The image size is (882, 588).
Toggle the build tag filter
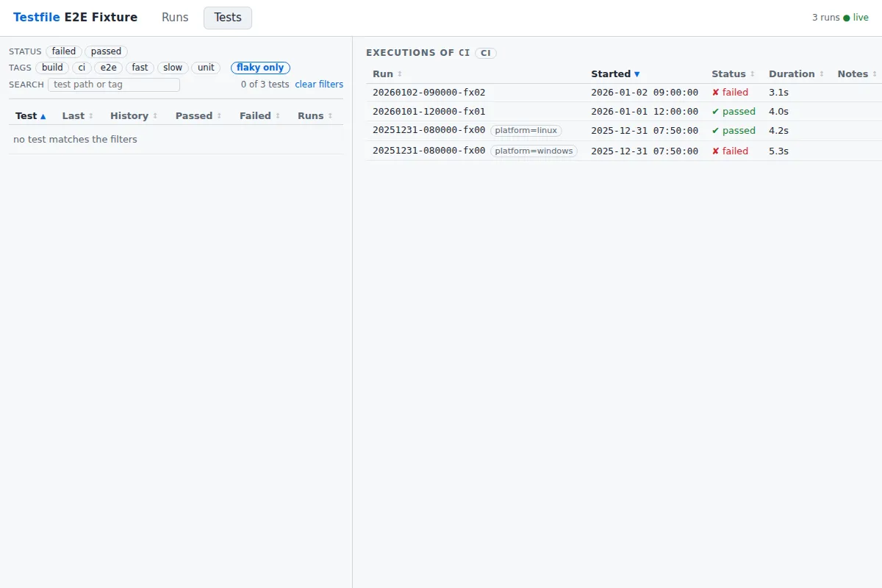click(52, 68)
